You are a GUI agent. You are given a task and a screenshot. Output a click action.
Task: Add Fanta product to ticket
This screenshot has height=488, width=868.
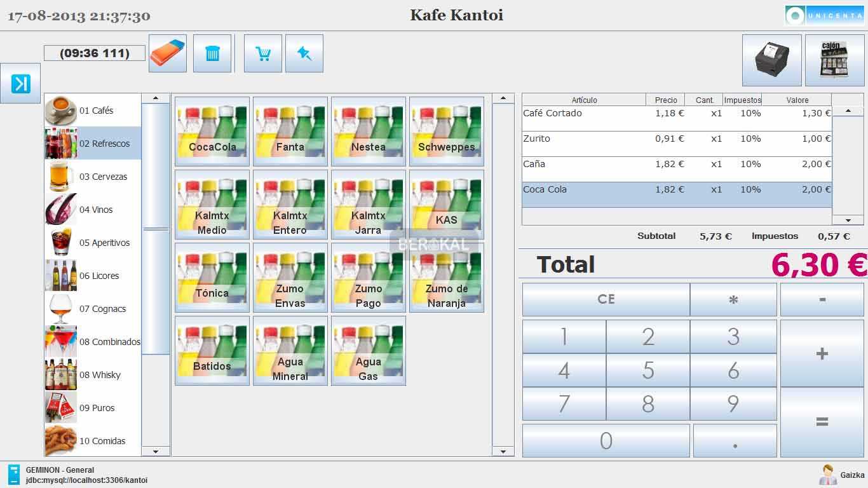pyautogui.click(x=290, y=132)
